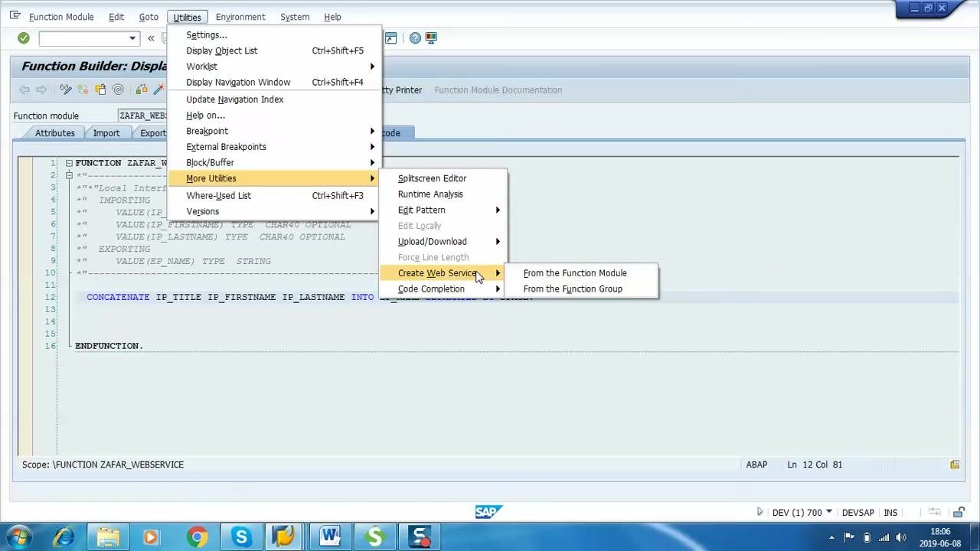Click the double-chevron collapse icon by command field
The width and height of the screenshot is (980, 551).
(151, 38)
